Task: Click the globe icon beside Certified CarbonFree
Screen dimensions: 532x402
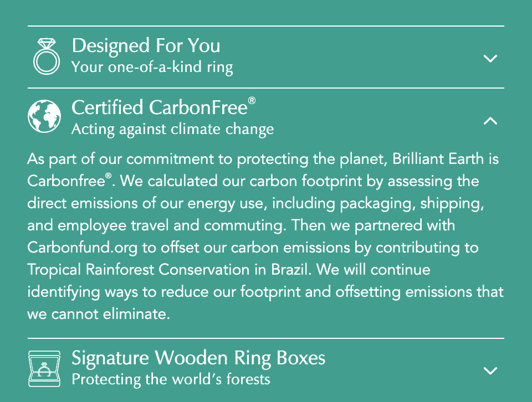Action: point(44,116)
